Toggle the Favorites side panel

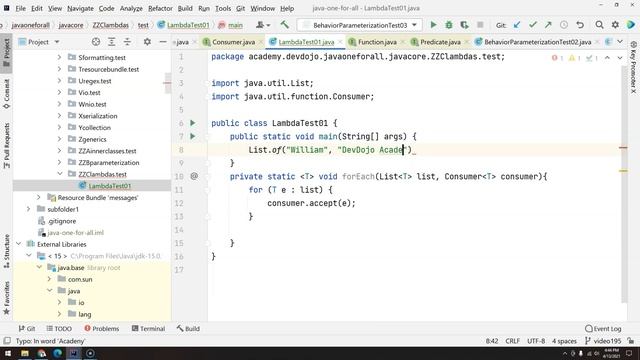pos(7,298)
